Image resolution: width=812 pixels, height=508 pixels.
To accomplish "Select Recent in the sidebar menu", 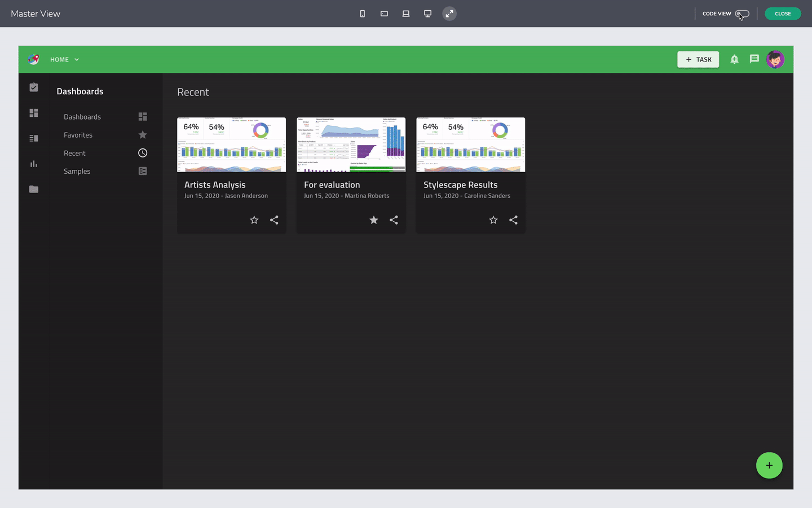I will tap(74, 153).
